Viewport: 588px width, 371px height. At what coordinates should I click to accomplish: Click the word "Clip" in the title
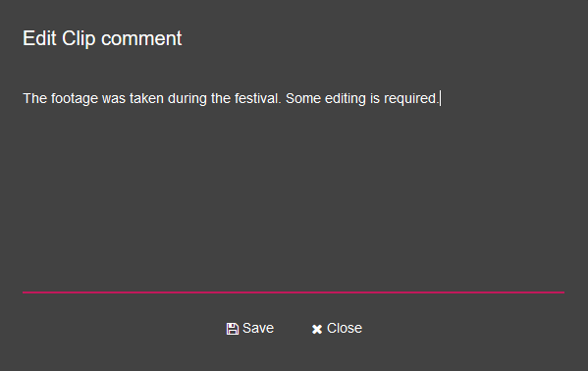(79, 38)
